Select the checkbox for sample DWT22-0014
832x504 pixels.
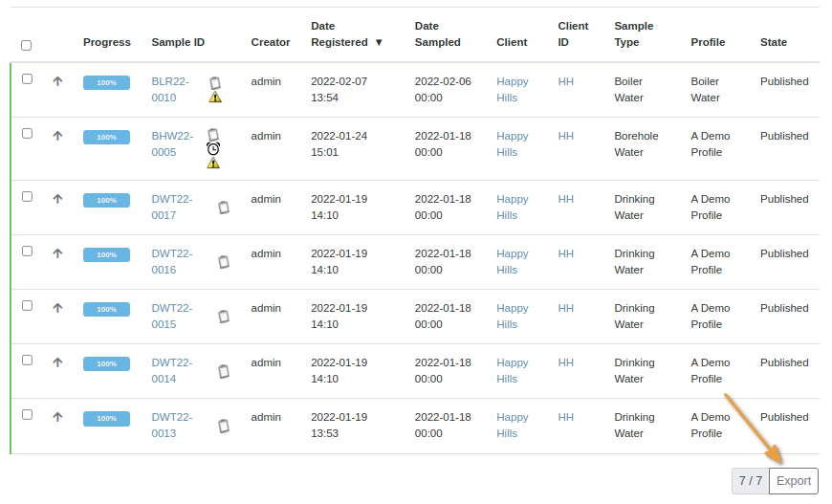coord(27,361)
